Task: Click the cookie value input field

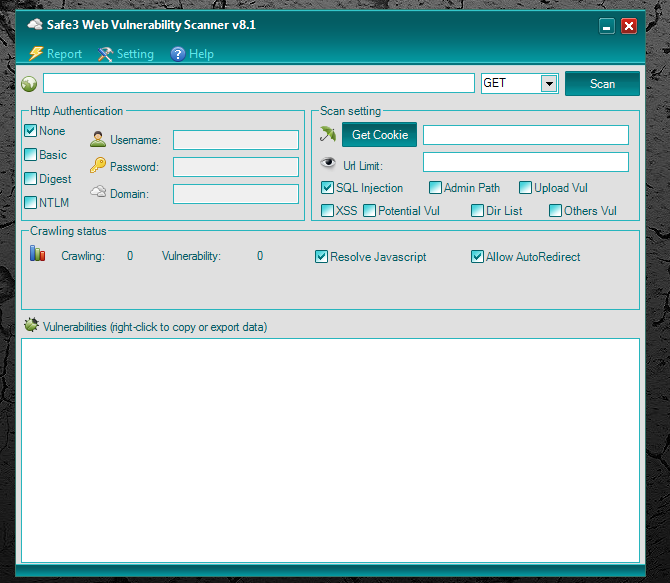Action: click(x=526, y=135)
